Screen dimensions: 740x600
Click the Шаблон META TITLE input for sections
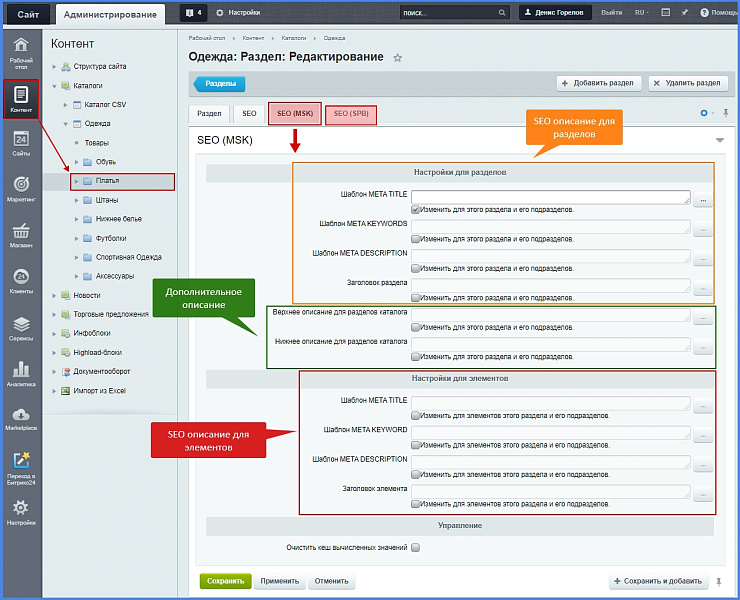pos(550,198)
